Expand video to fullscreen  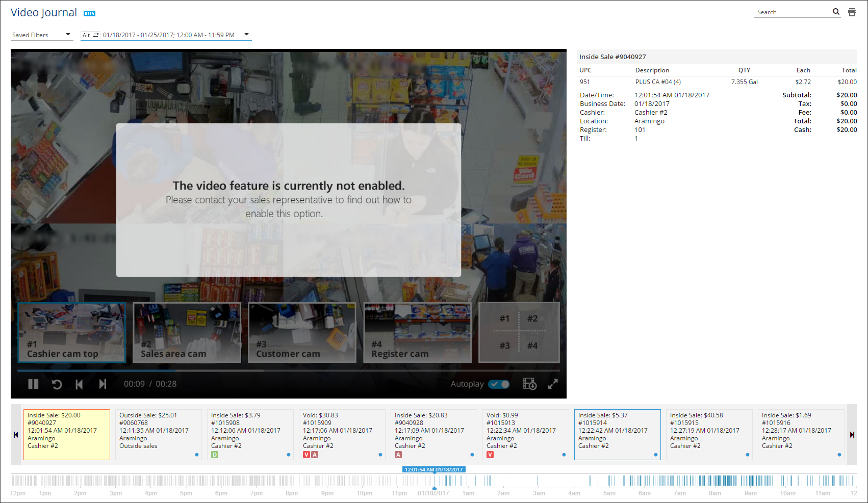(553, 384)
